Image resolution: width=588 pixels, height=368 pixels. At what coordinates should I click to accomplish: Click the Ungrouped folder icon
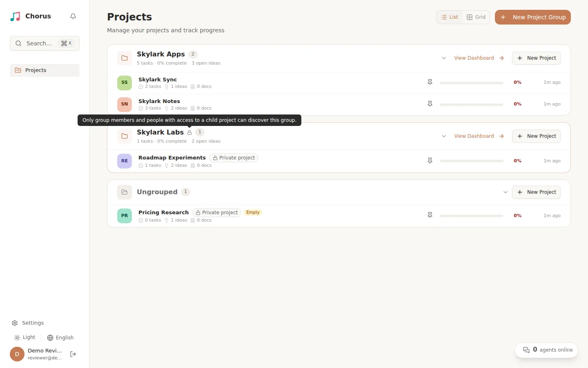[x=125, y=192]
